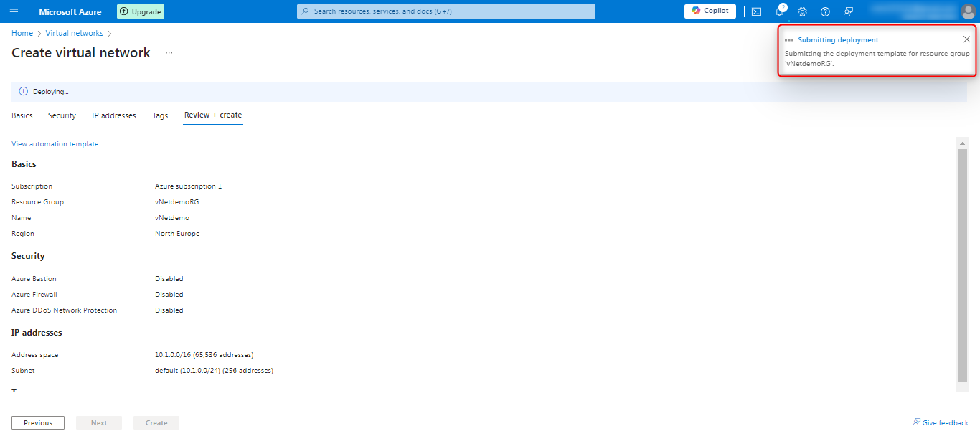Viewport: 980px width, 441px height.
Task: Click the vNetdemoRG resource group value
Action: (177, 202)
